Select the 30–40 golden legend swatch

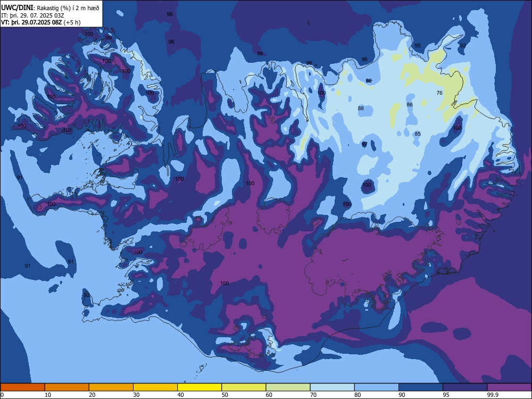(x=155, y=387)
